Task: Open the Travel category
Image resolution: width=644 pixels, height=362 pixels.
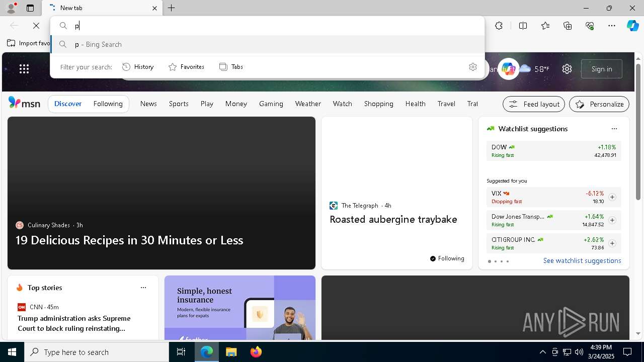Action: (446, 104)
